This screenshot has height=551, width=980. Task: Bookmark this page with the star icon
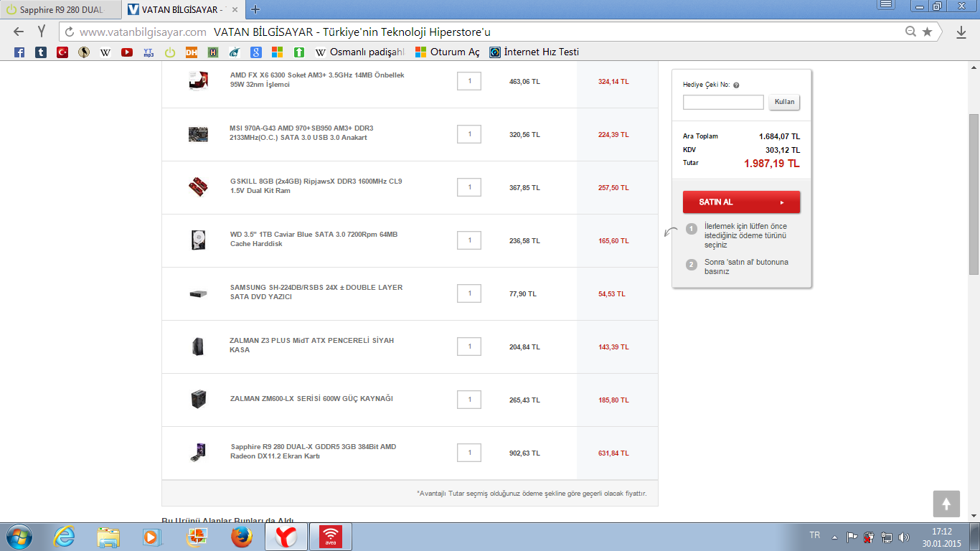[927, 32]
